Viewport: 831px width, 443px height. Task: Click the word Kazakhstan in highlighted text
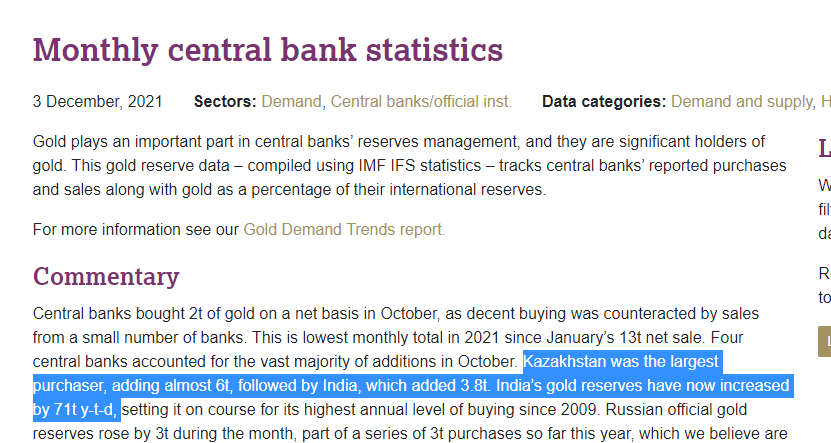[570, 361]
